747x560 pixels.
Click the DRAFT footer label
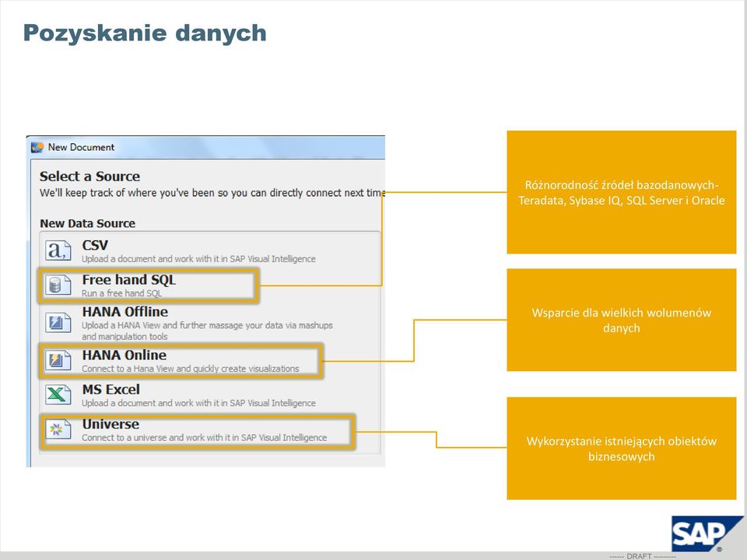(642, 556)
